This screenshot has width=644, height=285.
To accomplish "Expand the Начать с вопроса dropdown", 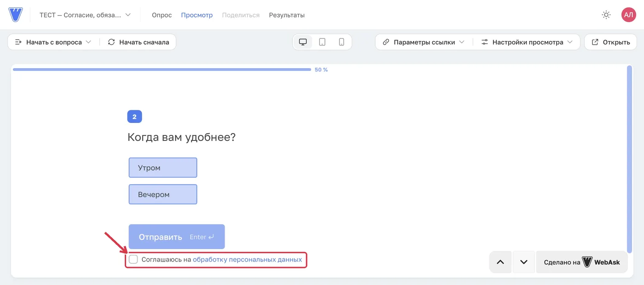I will 53,42.
